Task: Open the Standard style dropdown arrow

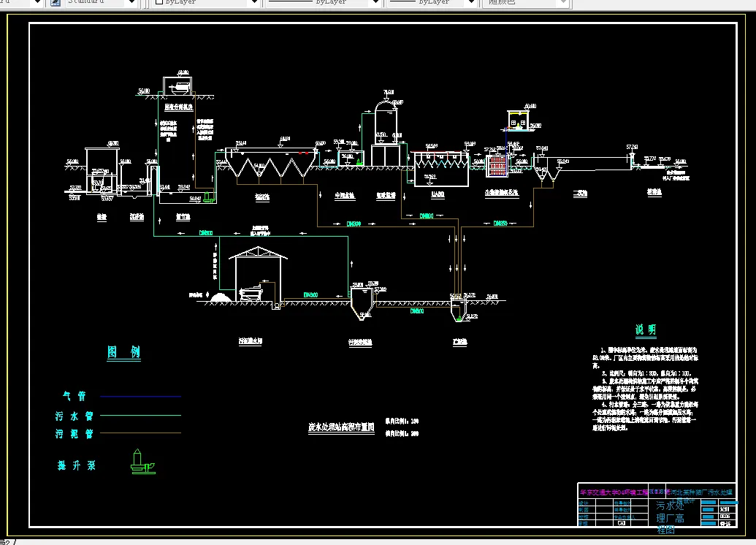Action: (132, 2)
